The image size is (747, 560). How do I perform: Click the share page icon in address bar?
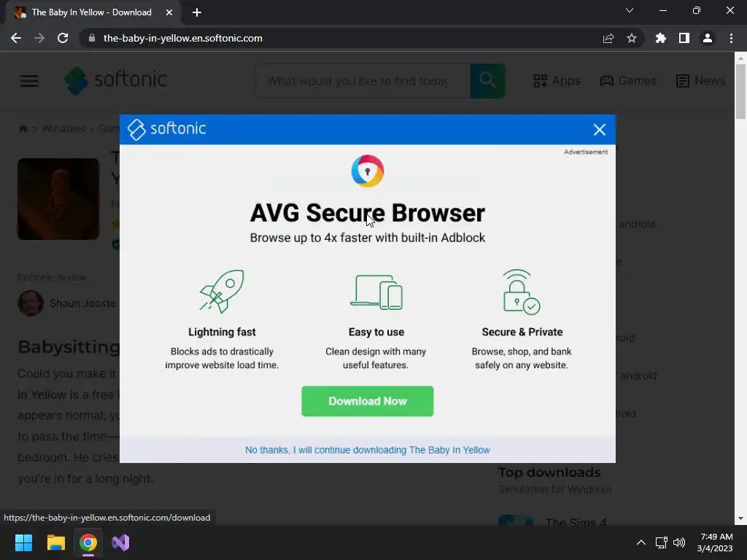click(x=608, y=38)
